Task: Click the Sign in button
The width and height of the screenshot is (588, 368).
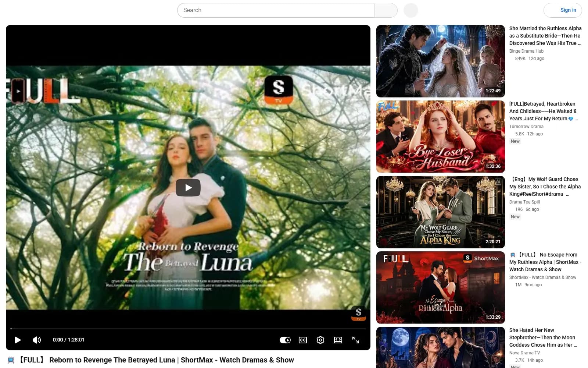Action: click(563, 10)
